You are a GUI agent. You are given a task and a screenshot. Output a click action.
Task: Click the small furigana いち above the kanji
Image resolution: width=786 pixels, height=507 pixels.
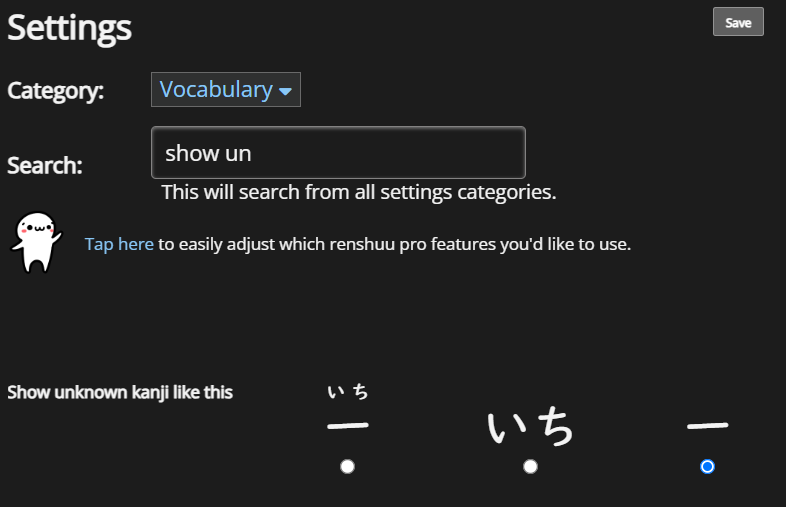point(347,391)
